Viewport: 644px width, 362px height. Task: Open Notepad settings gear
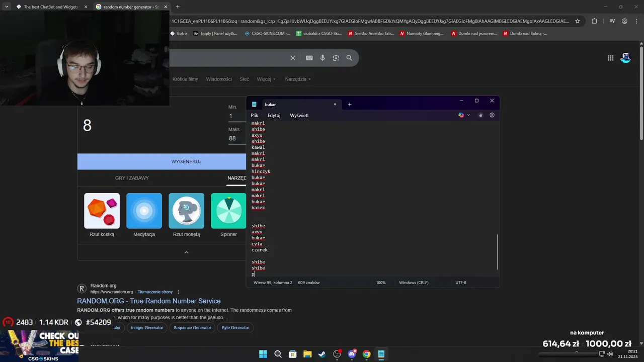tap(492, 115)
